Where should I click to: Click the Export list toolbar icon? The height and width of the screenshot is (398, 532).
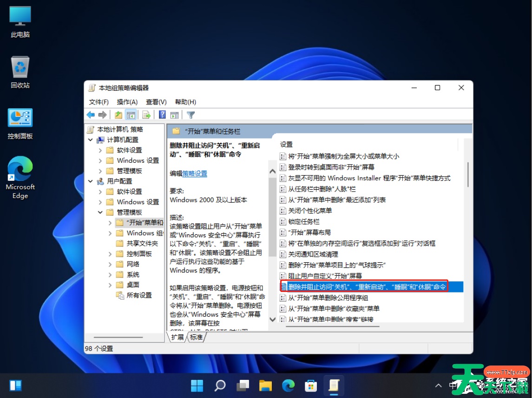145,114
